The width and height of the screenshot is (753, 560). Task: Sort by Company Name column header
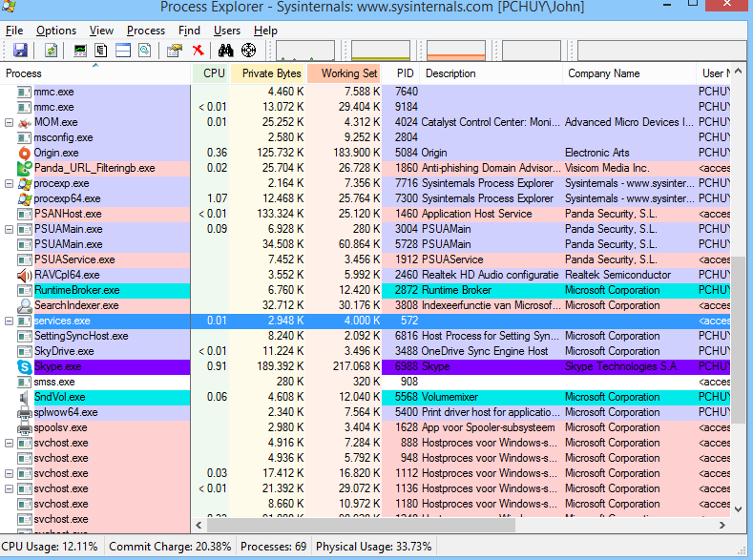pyautogui.click(x=629, y=73)
